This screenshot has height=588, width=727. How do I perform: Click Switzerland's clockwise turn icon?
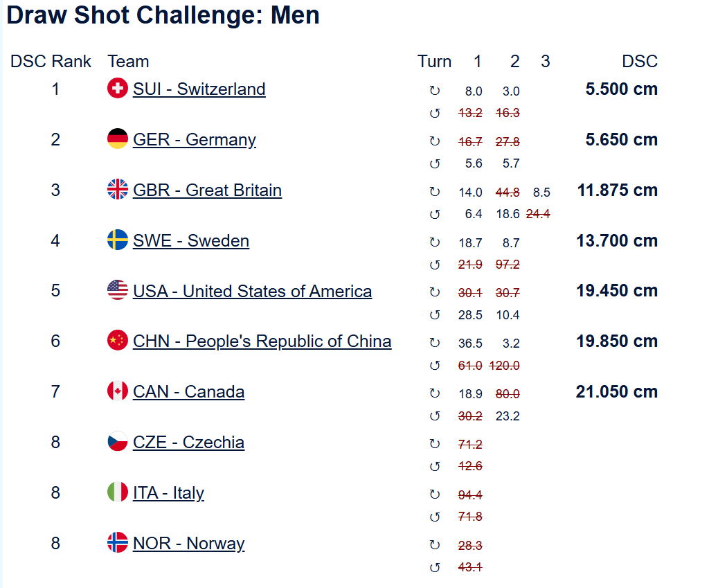(x=435, y=91)
